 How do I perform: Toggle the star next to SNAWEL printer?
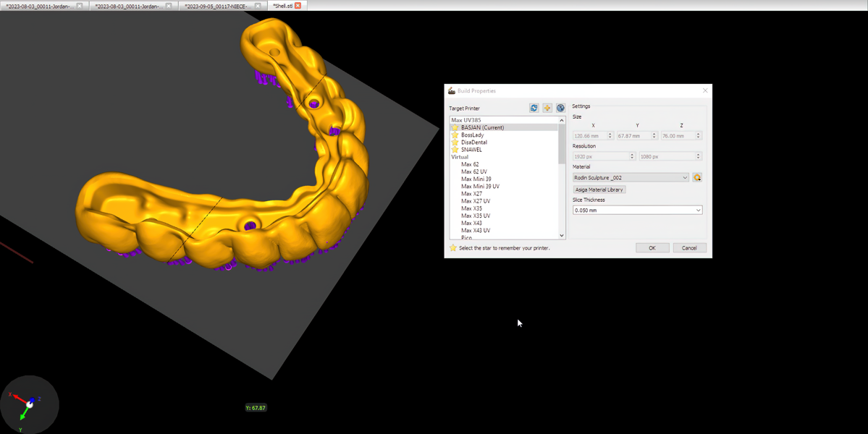point(455,150)
